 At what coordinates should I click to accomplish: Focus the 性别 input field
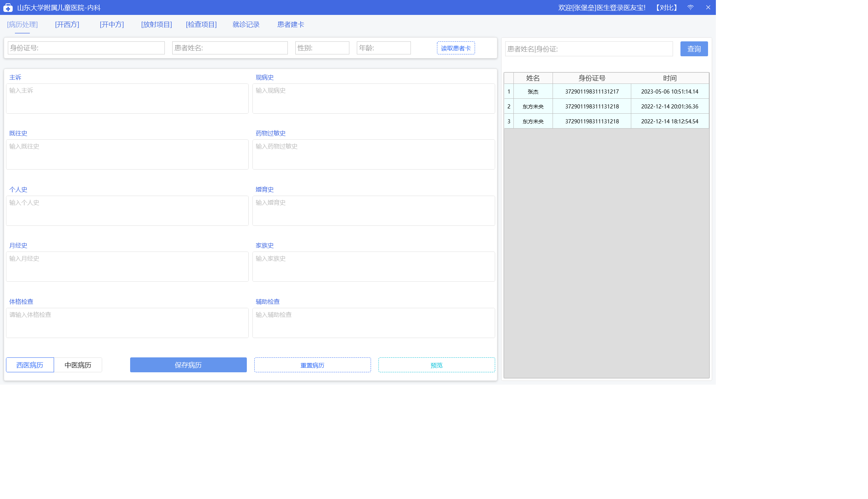[322, 48]
